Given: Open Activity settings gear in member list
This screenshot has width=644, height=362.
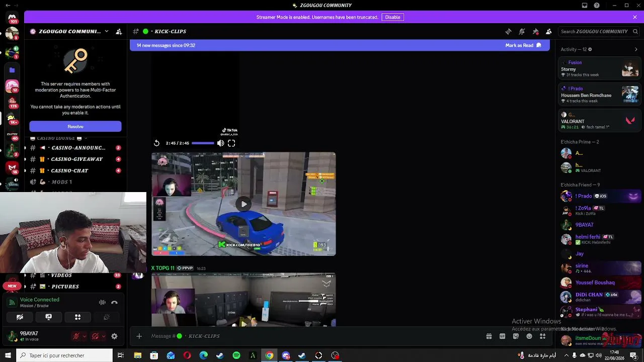Looking at the screenshot, I should tap(590, 49).
